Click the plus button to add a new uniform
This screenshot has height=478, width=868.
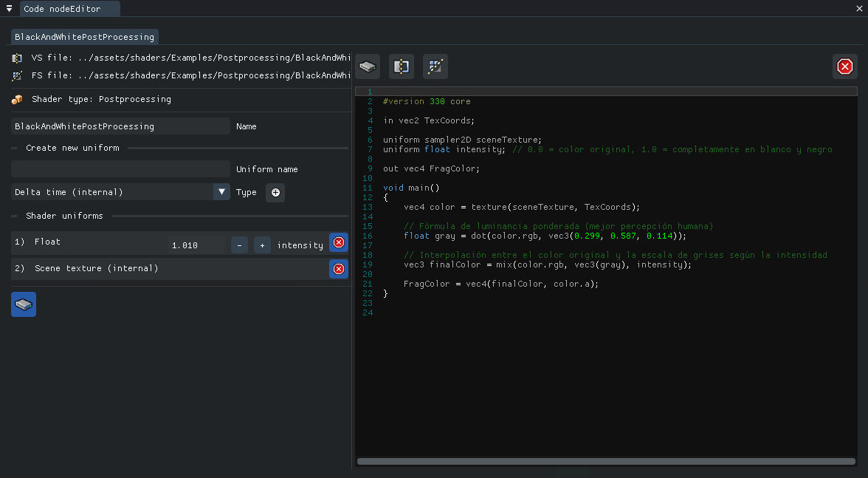[x=275, y=192]
